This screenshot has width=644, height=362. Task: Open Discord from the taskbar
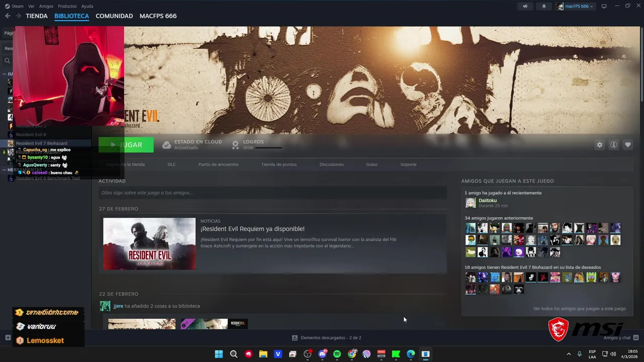pos(323,354)
